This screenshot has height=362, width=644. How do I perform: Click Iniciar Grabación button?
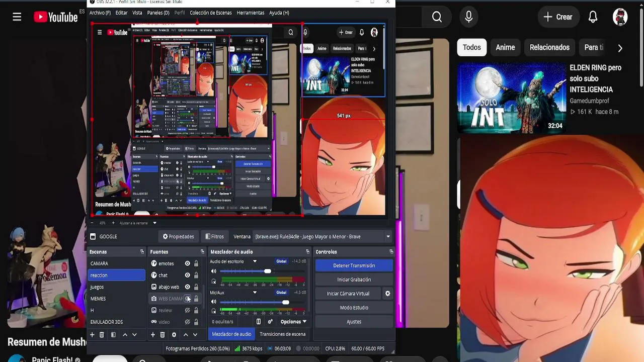click(x=354, y=280)
